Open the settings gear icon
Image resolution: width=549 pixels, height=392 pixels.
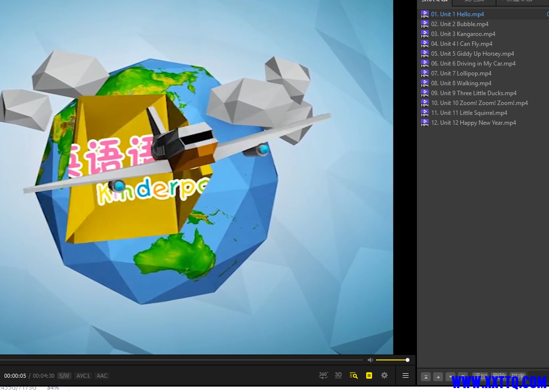(384, 376)
